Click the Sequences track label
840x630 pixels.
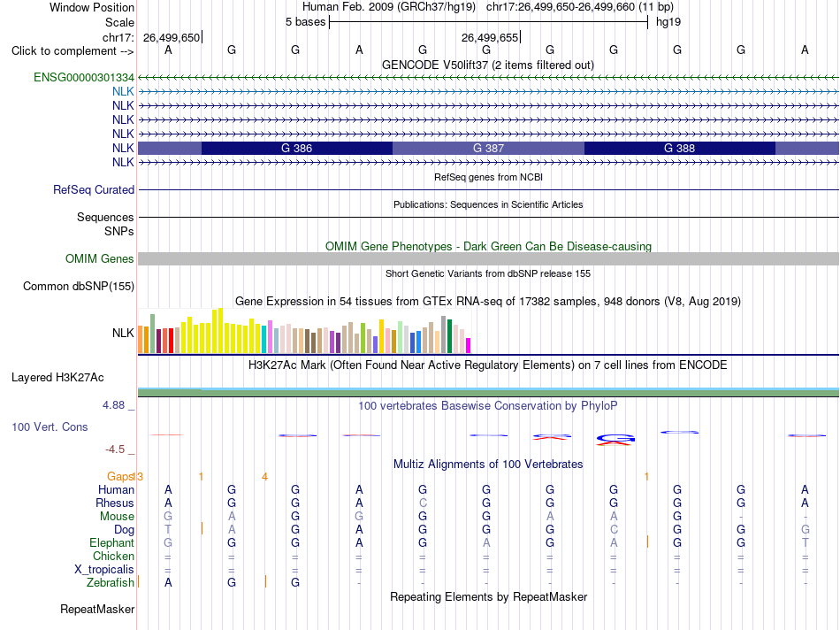point(105,217)
